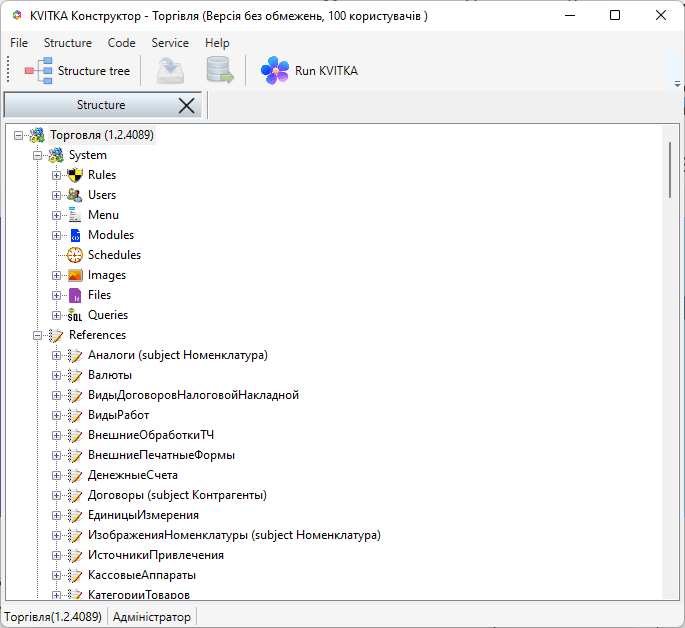
Task: Click the Валюты reference icon
Action: coord(75,376)
